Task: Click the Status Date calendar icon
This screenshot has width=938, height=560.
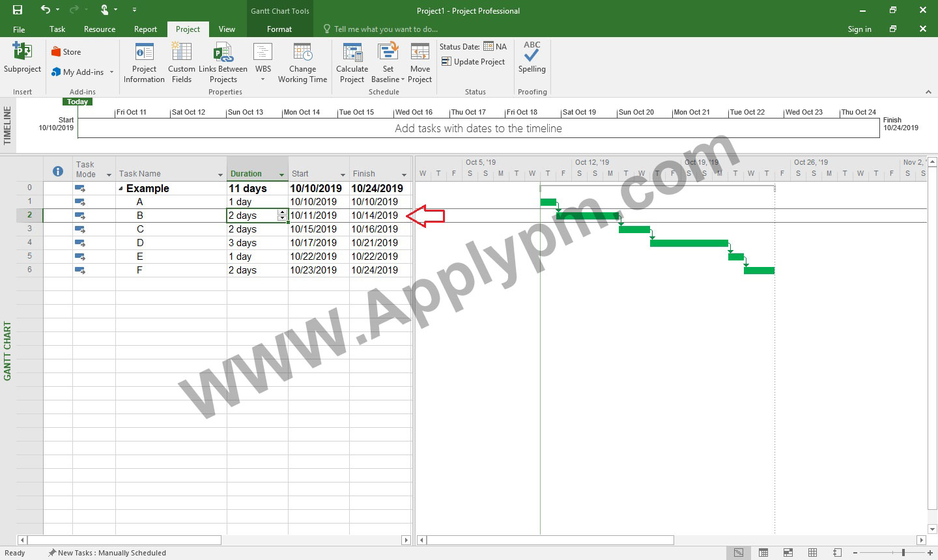Action: (x=489, y=46)
